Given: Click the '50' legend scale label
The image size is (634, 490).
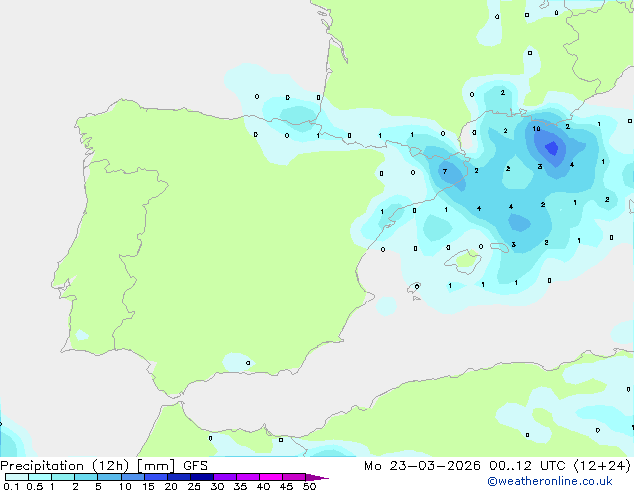Looking at the screenshot, I should click(x=309, y=486).
